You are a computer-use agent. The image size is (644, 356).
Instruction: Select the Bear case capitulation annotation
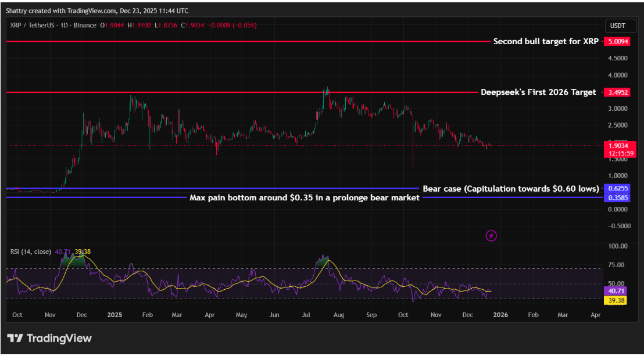pos(510,189)
